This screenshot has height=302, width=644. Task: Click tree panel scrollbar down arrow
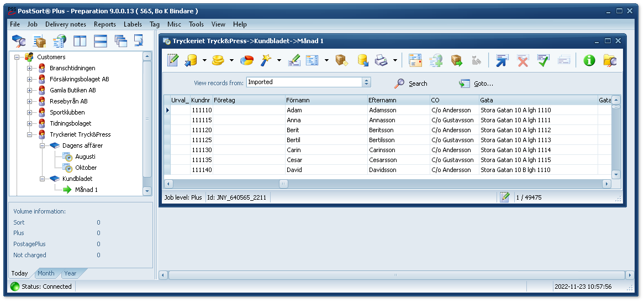pos(147,191)
